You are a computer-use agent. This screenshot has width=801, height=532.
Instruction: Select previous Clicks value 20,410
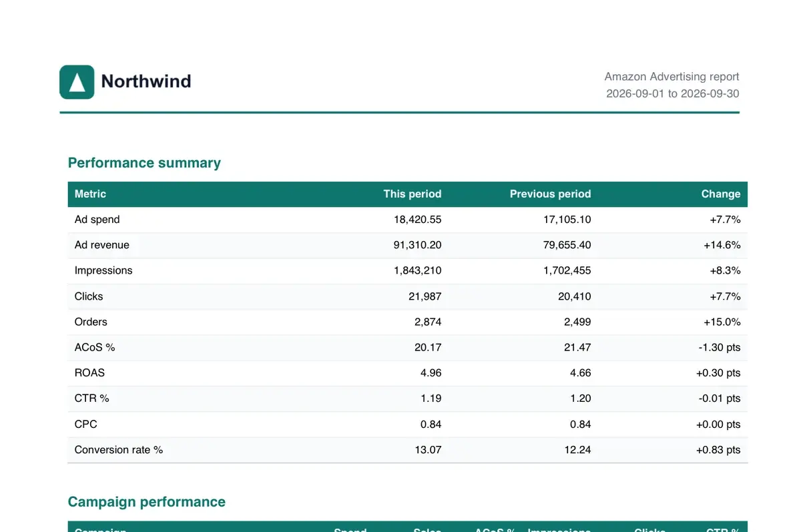click(575, 296)
